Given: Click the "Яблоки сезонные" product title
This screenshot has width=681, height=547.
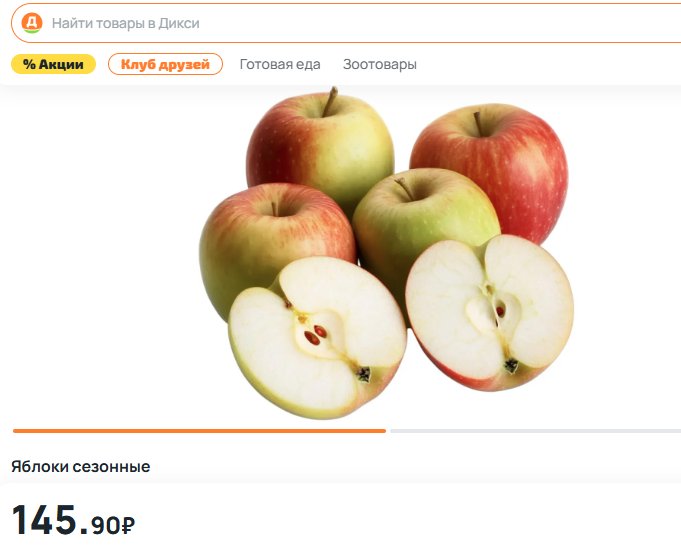Looking at the screenshot, I should point(81,467).
